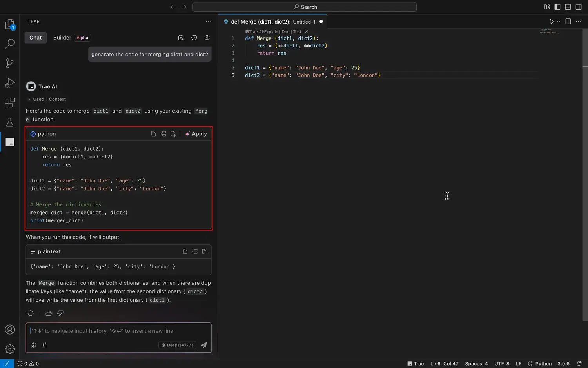
Task: Copy the python code block
Action: click(153, 134)
